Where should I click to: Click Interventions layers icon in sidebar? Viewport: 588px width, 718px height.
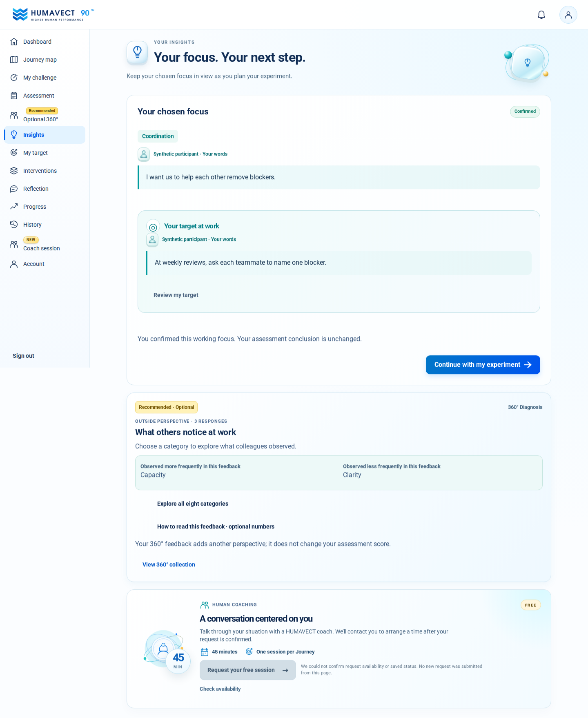point(14,171)
